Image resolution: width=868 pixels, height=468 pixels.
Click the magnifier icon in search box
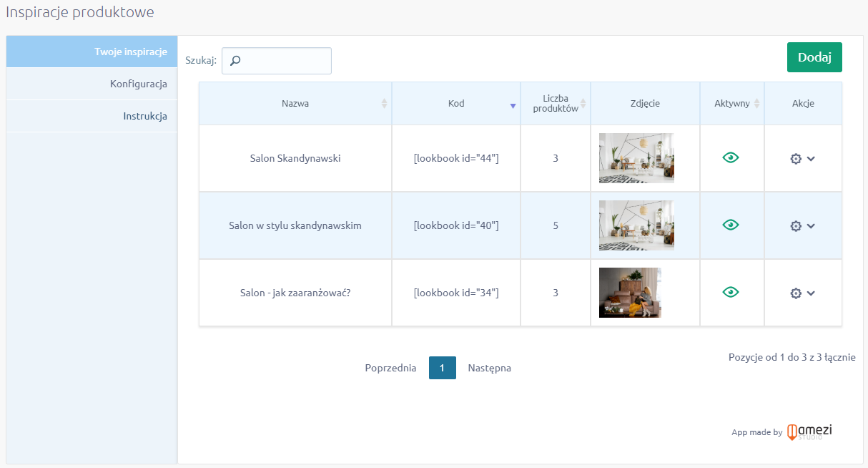(x=235, y=61)
